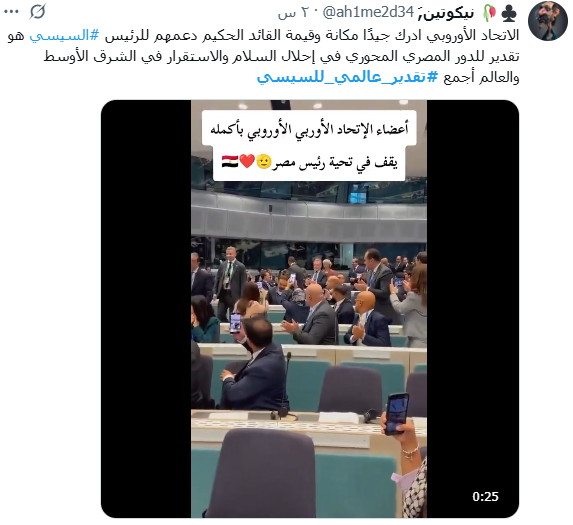Click the Arabic caption overlay on video
This screenshot has width=573, height=525.
309,145
